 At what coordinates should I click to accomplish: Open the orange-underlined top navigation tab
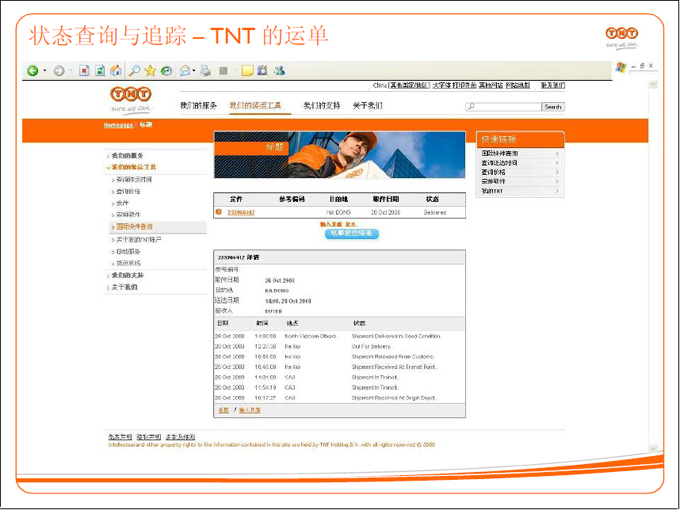click(255, 105)
